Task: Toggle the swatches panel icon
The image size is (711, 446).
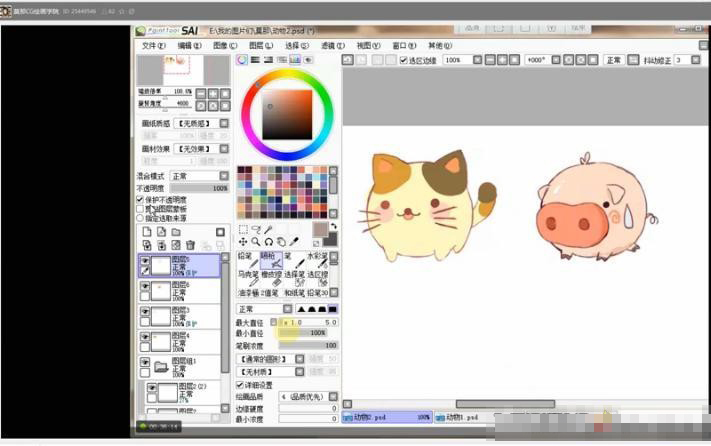Action: point(295,60)
